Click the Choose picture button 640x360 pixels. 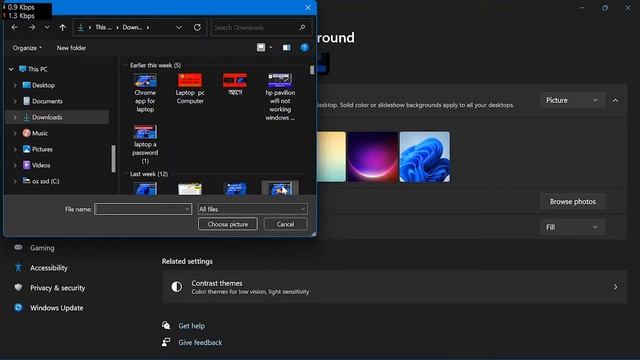tap(228, 224)
